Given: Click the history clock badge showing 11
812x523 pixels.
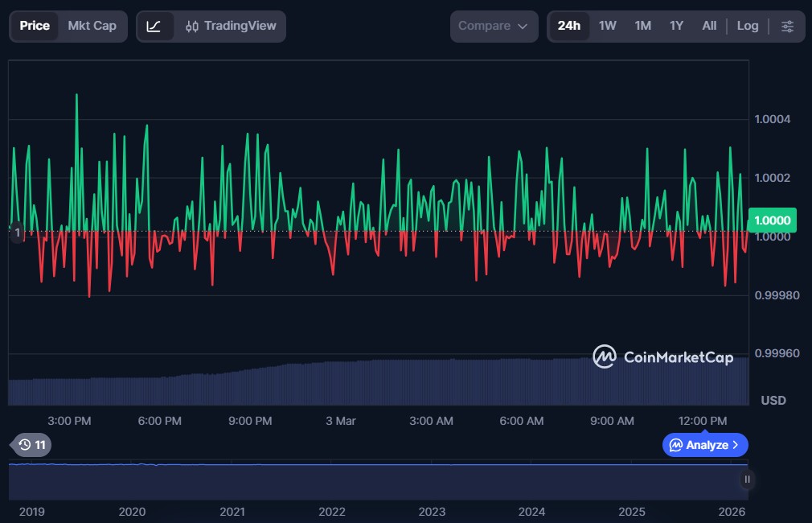Looking at the screenshot, I should (32, 444).
